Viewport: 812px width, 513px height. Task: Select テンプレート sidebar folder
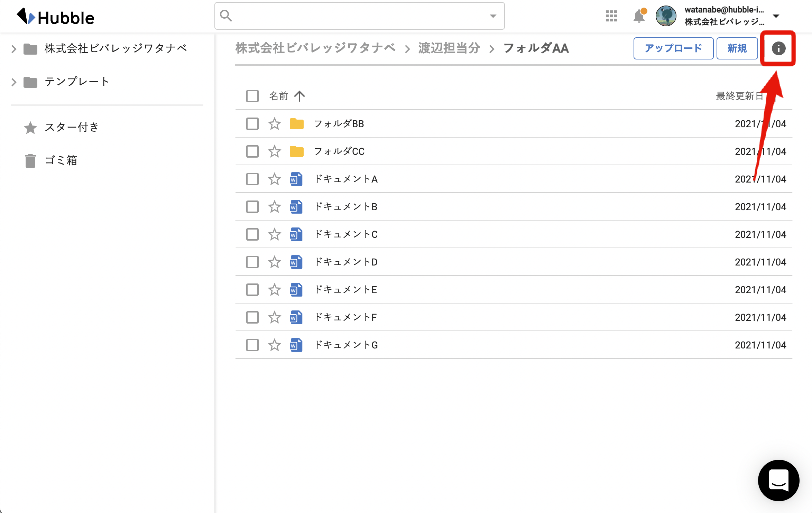77,82
